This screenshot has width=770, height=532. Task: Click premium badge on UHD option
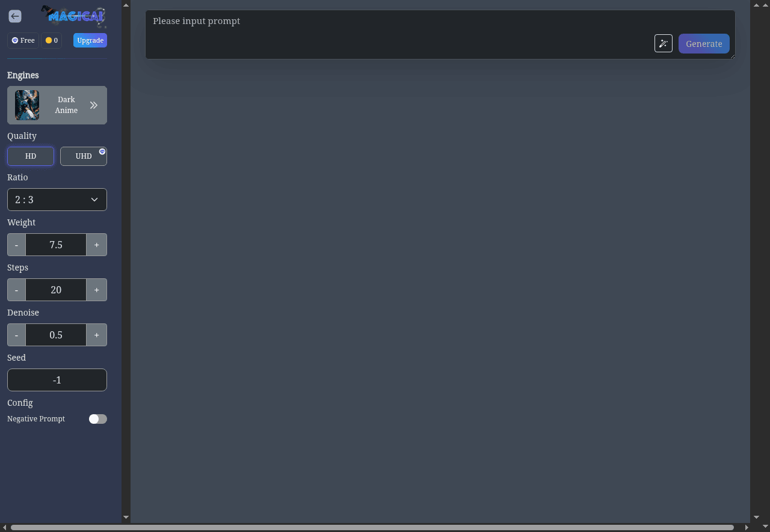click(102, 151)
